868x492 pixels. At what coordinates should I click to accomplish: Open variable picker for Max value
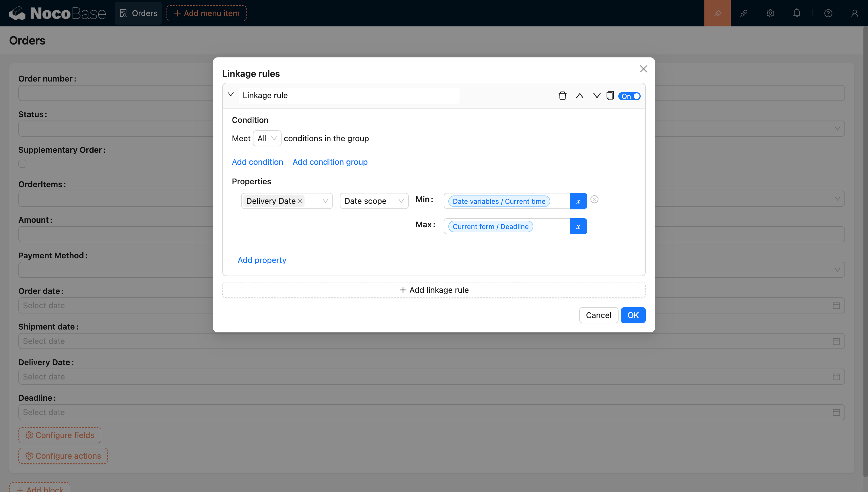(x=578, y=226)
